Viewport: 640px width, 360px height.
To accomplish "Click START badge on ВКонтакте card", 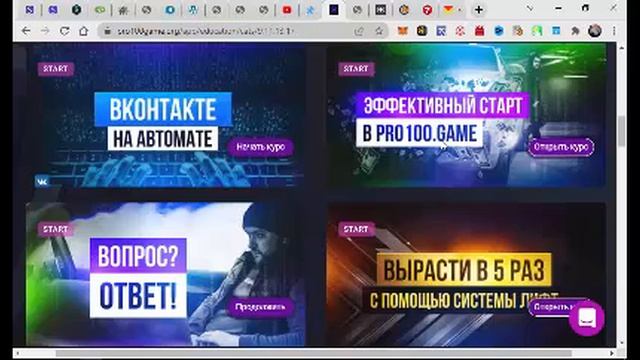I will pyautogui.click(x=56, y=69).
